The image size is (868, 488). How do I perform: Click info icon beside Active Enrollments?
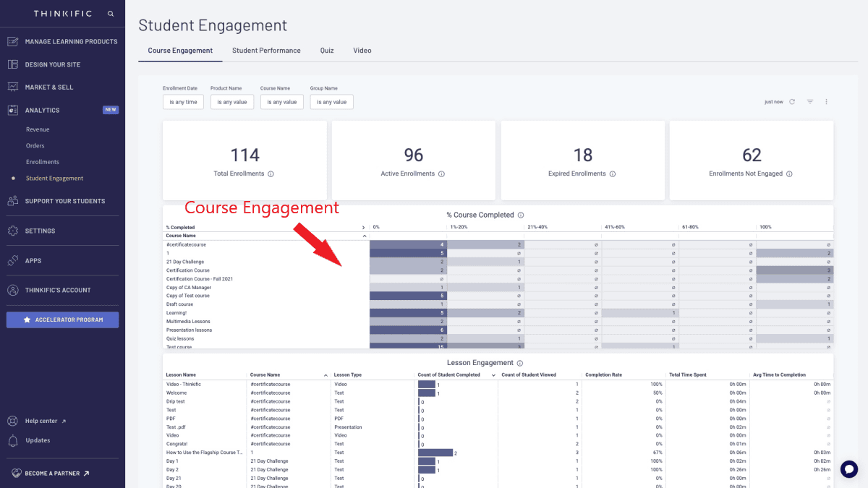click(x=441, y=174)
